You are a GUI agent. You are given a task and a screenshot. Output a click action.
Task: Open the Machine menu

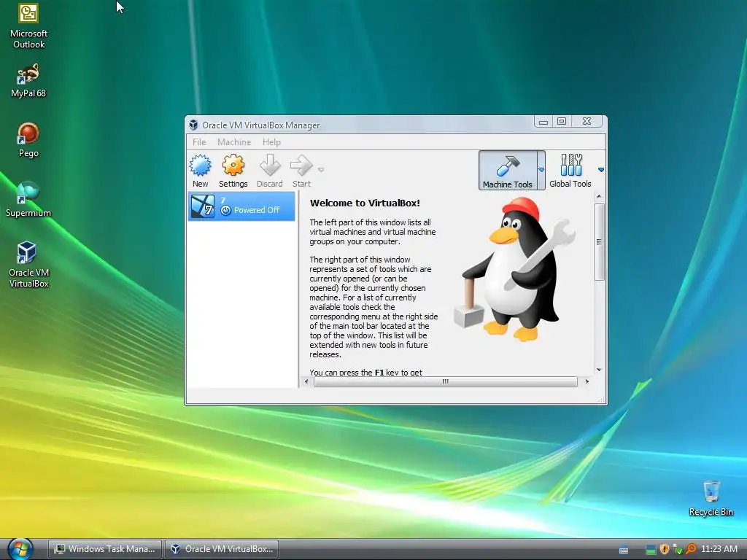click(x=234, y=142)
